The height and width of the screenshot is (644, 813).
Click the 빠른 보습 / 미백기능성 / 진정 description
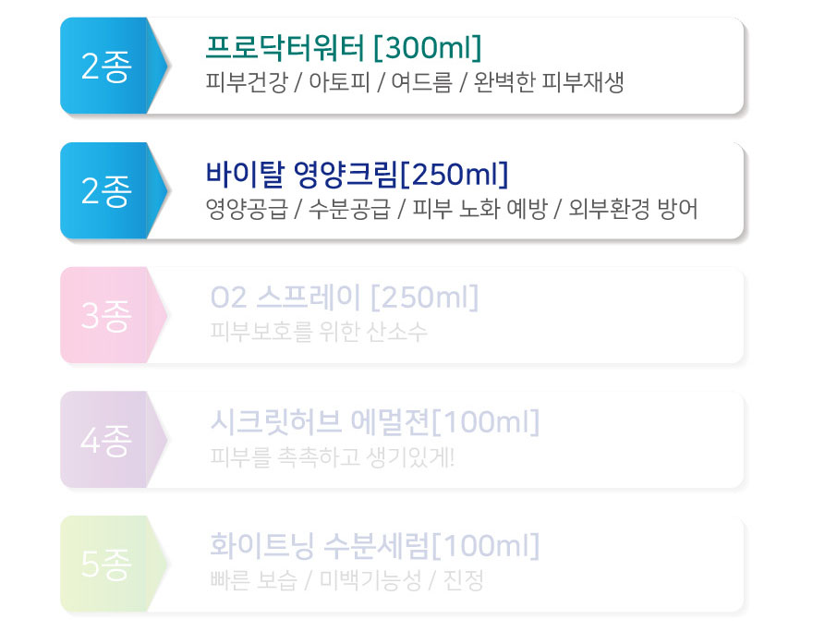[x=346, y=580]
